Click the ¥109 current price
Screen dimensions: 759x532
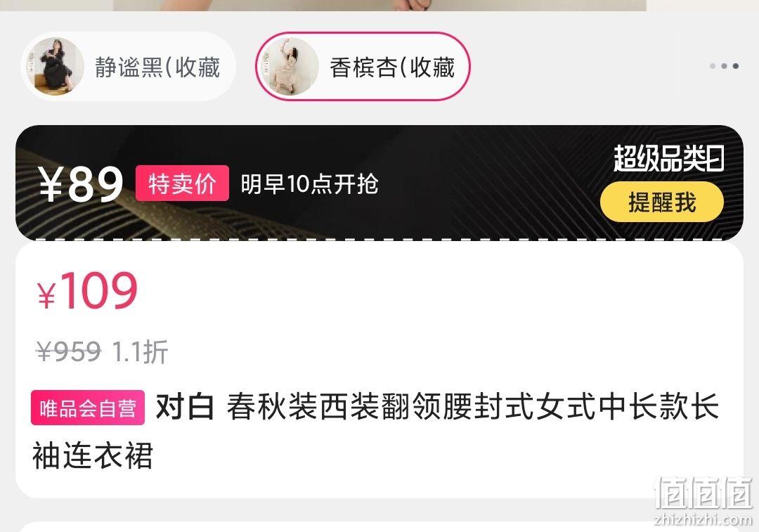point(88,290)
